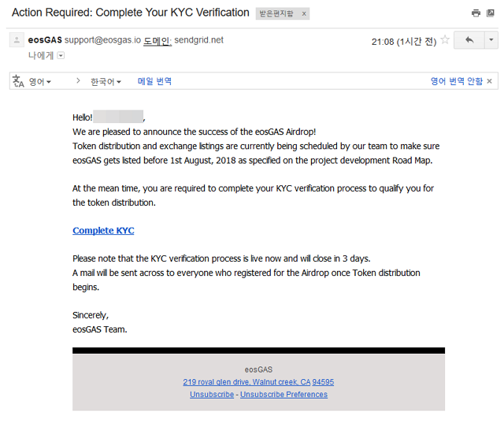Open target language 한국어 dropdown
The height and width of the screenshot is (435, 504).
tap(106, 81)
